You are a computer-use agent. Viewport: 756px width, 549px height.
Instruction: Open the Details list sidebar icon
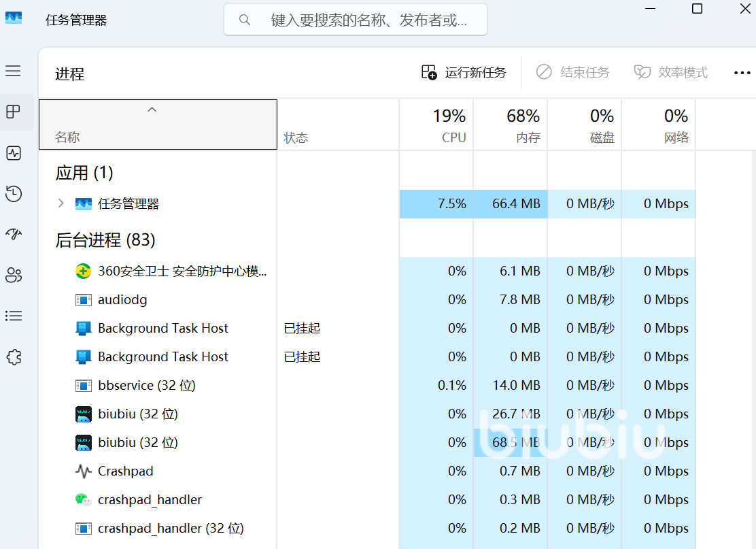click(14, 316)
